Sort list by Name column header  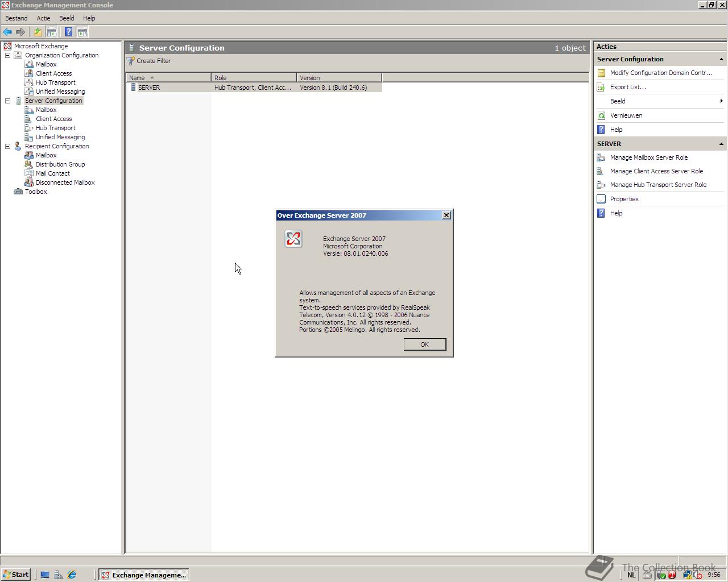click(169, 78)
